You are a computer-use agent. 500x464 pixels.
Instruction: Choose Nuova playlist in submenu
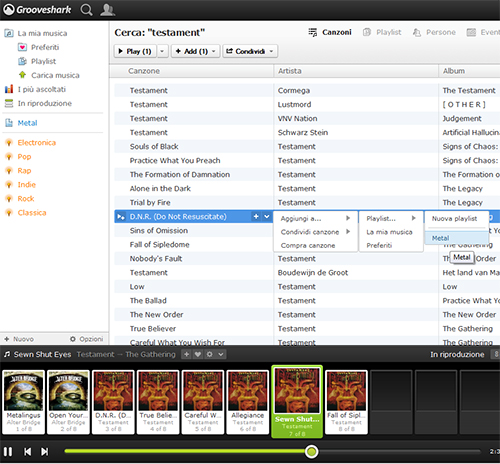click(456, 219)
